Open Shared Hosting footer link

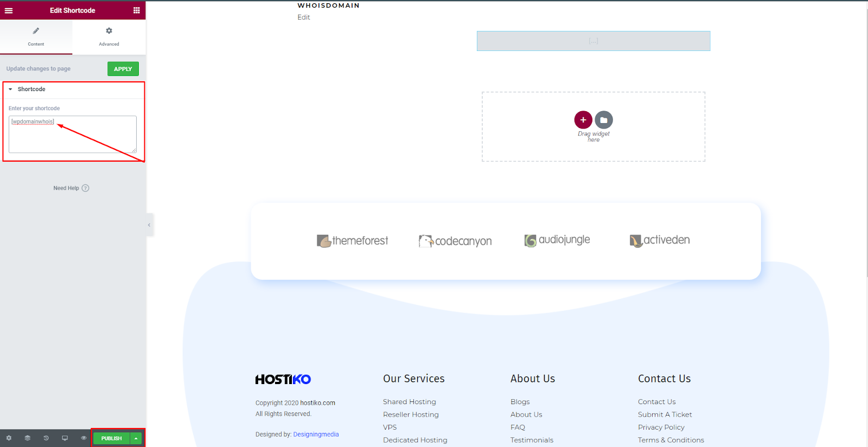(410, 402)
